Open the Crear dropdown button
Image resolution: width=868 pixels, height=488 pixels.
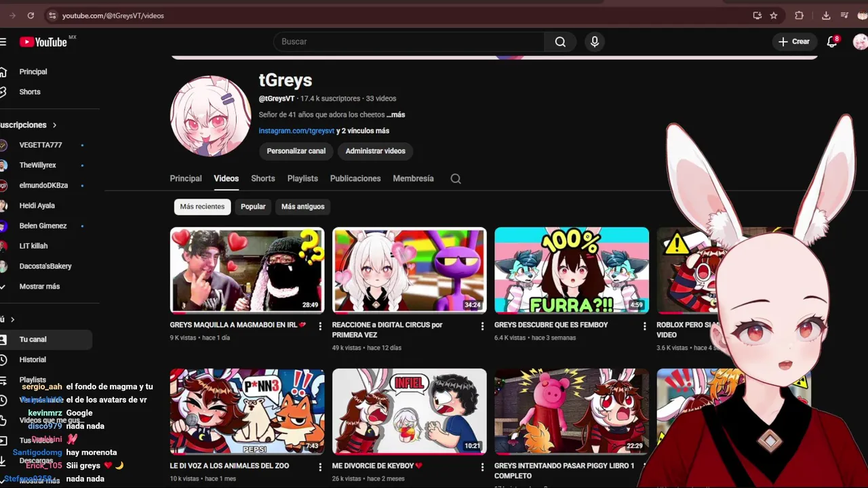793,42
